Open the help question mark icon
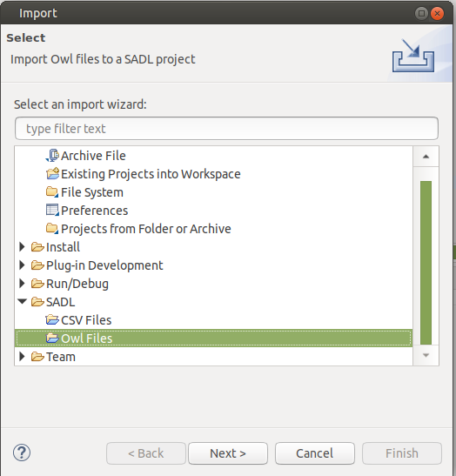This screenshot has width=456, height=476. point(22,453)
